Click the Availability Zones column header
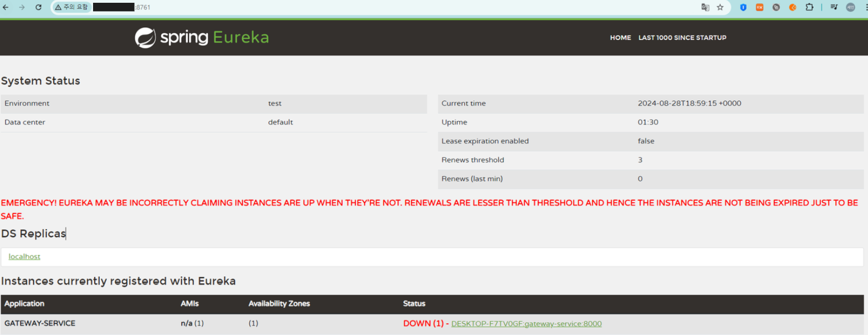Image resolution: width=868 pixels, height=335 pixels. tap(279, 303)
